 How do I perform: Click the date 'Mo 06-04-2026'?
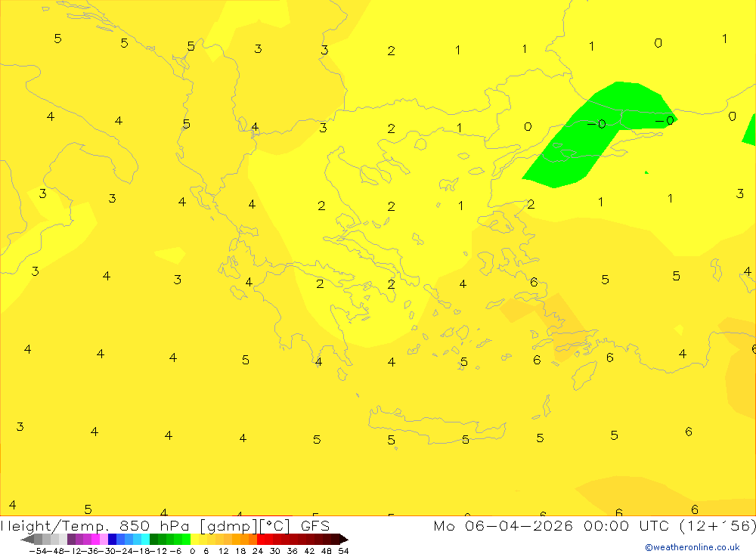tap(503, 525)
